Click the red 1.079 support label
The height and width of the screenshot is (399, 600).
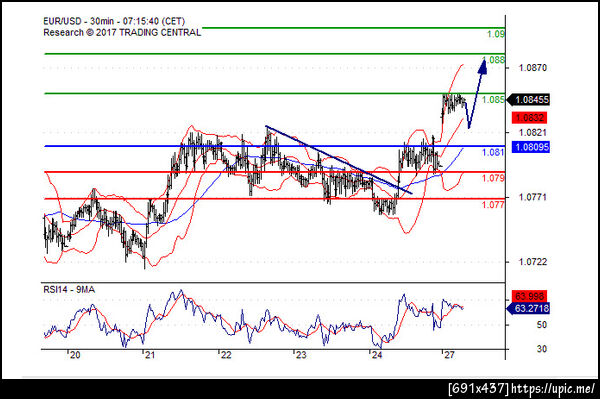click(493, 178)
